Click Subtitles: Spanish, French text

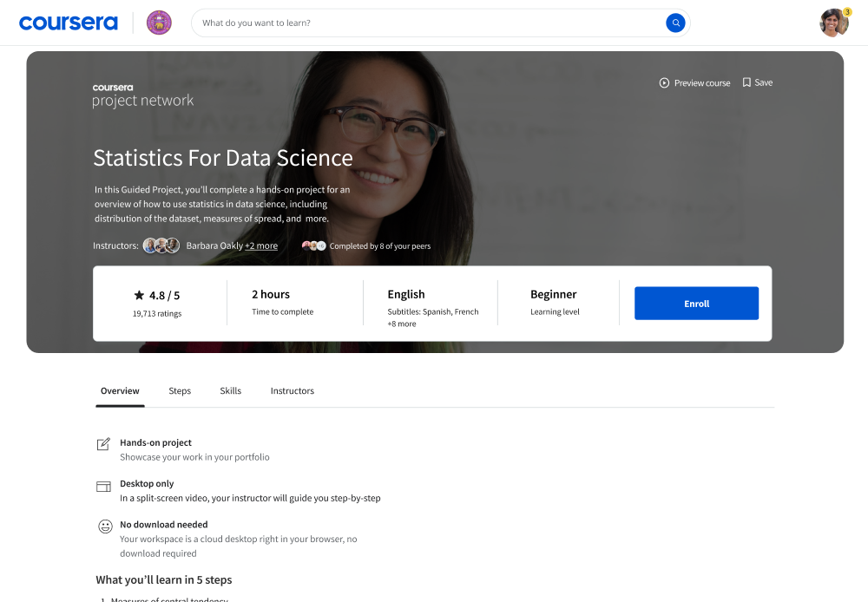(433, 311)
